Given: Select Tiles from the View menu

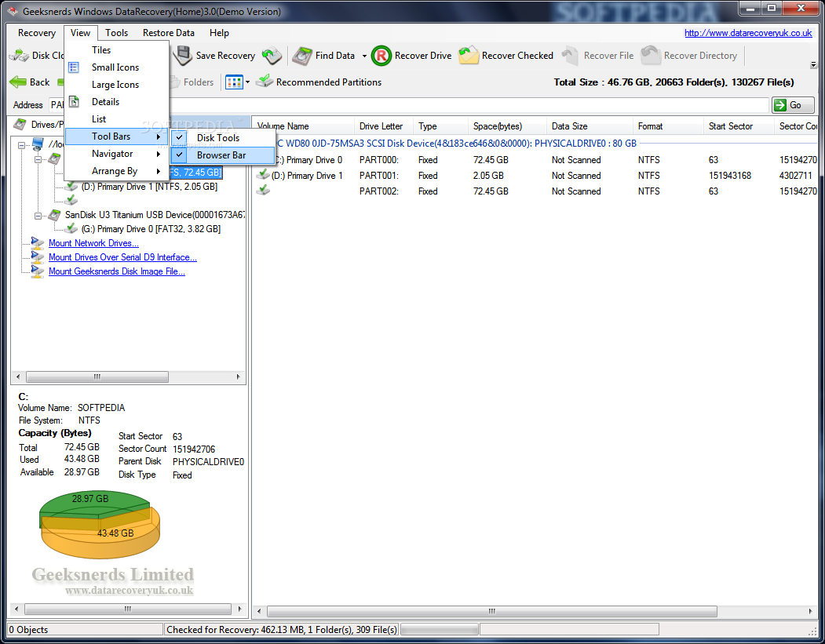Looking at the screenshot, I should coord(117,50).
